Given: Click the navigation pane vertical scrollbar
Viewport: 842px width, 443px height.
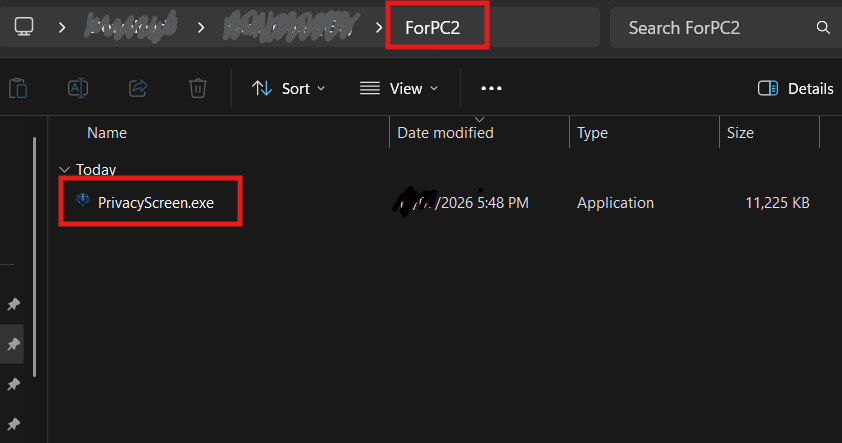Looking at the screenshot, I should [34, 257].
